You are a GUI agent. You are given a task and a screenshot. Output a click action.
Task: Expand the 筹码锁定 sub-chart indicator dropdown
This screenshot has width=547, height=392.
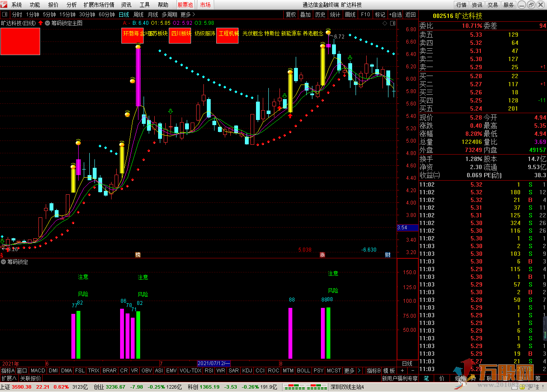3,262
